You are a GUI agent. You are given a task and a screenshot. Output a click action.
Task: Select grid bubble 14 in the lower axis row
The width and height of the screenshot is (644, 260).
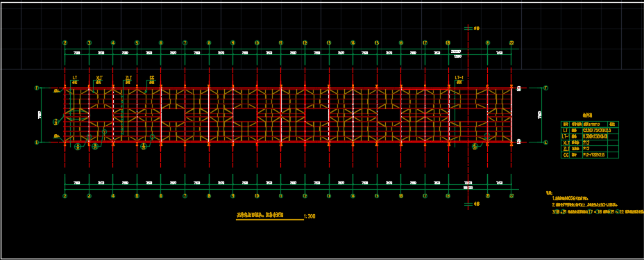tap(353, 196)
